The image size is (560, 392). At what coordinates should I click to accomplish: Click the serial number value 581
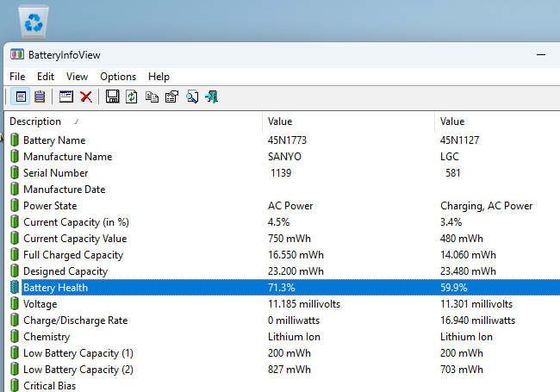coord(453,173)
